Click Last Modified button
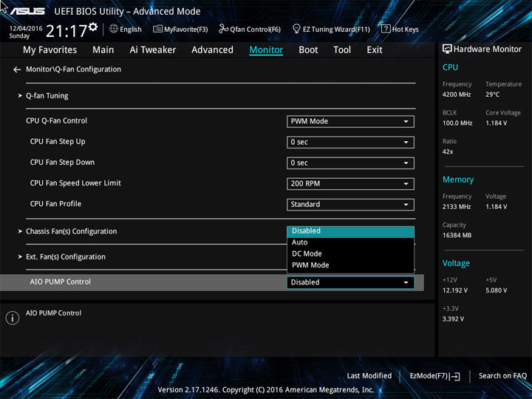532x399 pixels. (x=369, y=376)
